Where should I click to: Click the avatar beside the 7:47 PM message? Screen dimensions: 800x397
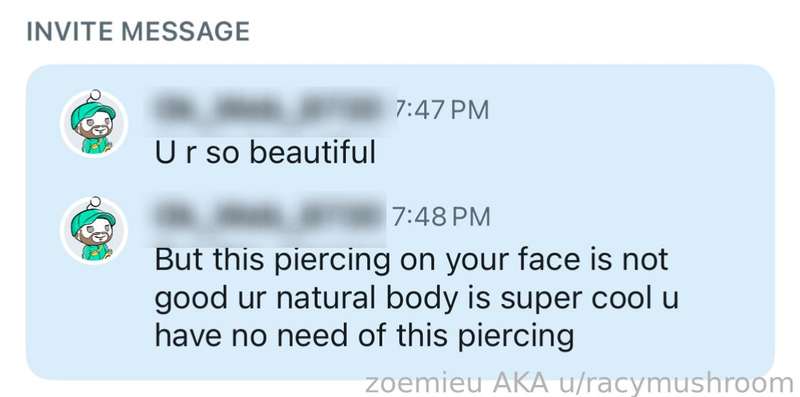coord(93,123)
